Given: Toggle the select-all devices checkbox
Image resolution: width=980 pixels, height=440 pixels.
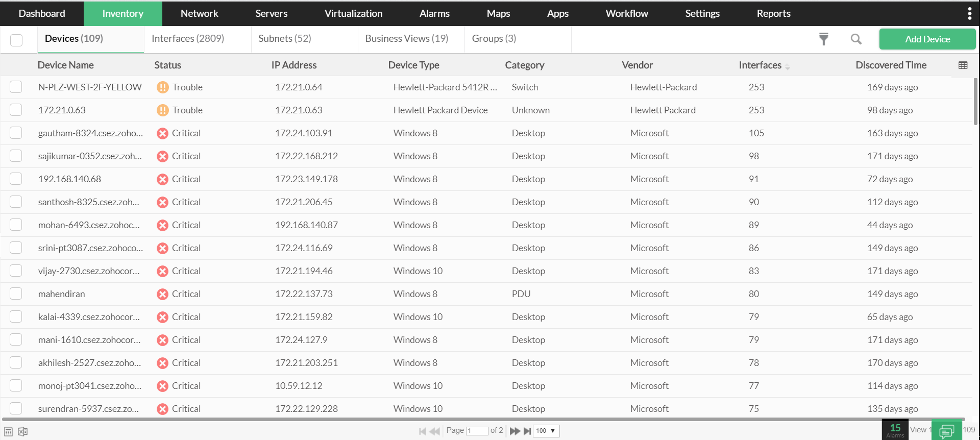Looking at the screenshot, I should [x=16, y=40].
